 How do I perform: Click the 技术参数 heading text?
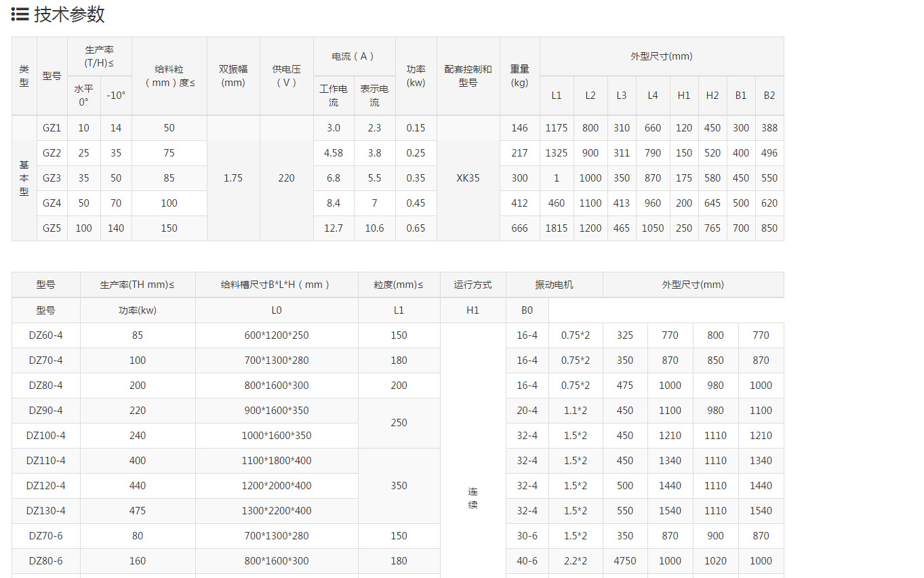(69, 14)
